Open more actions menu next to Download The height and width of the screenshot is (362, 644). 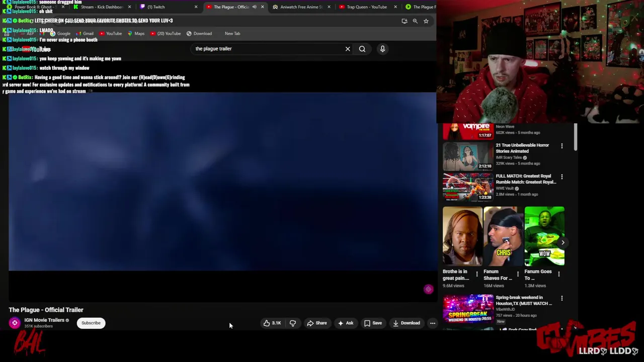[x=433, y=323]
